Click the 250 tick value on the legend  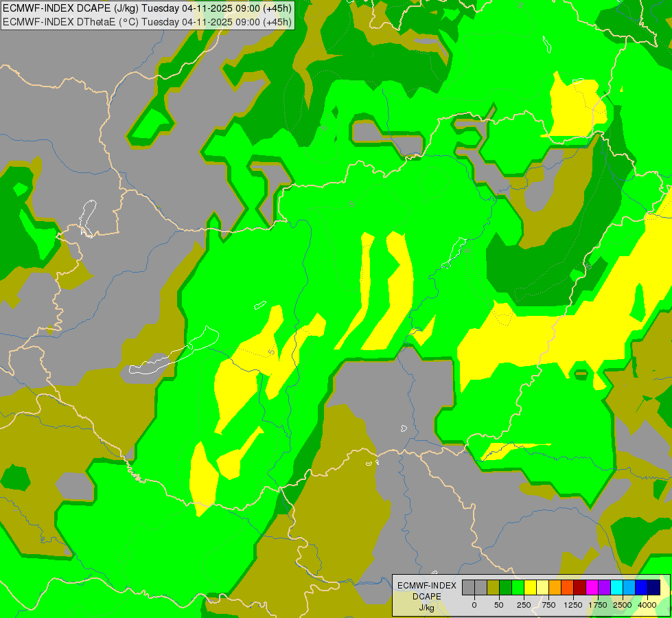pos(524,605)
